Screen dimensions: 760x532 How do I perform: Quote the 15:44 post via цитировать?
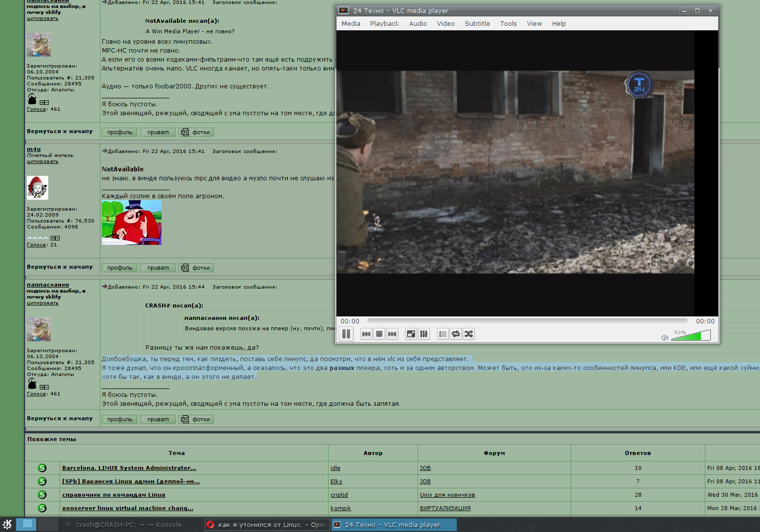(43, 303)
